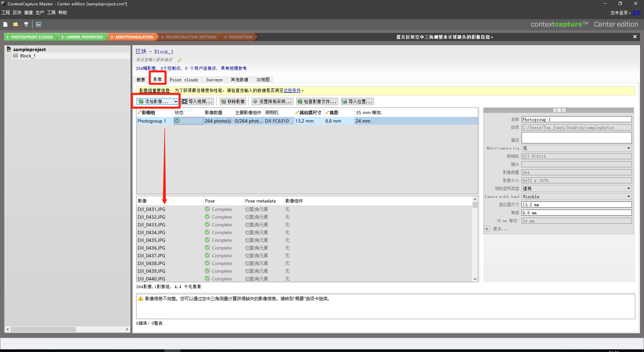Open the arrow dropdown beside 添加影像
The height and width of the screenshot is (352, 644).
[x=176, y=101]
